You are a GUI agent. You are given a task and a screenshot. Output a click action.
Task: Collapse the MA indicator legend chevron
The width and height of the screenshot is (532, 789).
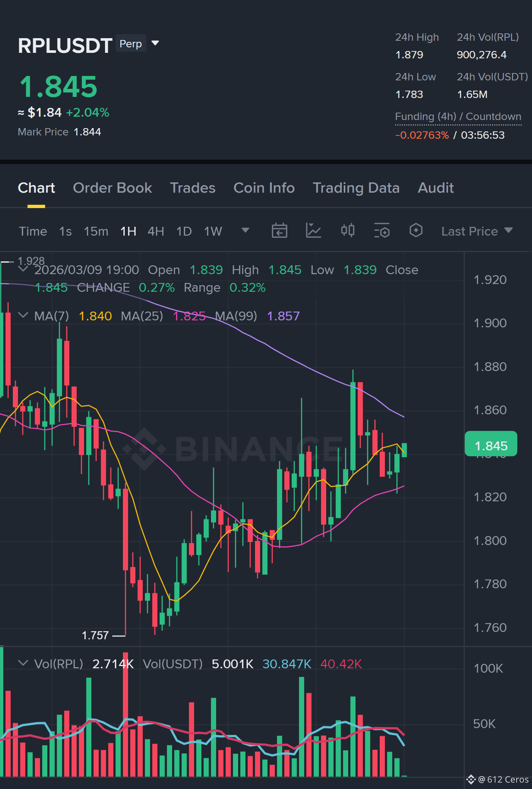(23, 315)
